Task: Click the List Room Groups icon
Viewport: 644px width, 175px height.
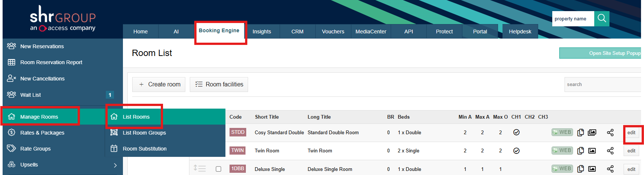Action: pyautogui.click(x=114, y=132)
